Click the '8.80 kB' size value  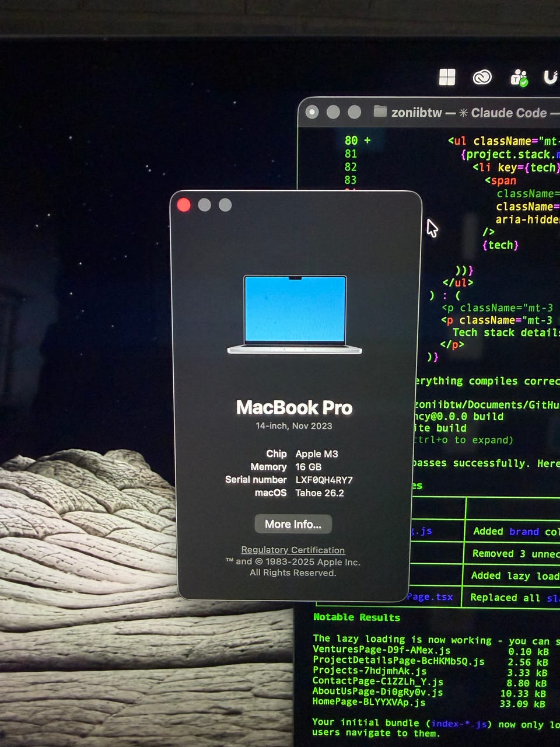point(528,683)
